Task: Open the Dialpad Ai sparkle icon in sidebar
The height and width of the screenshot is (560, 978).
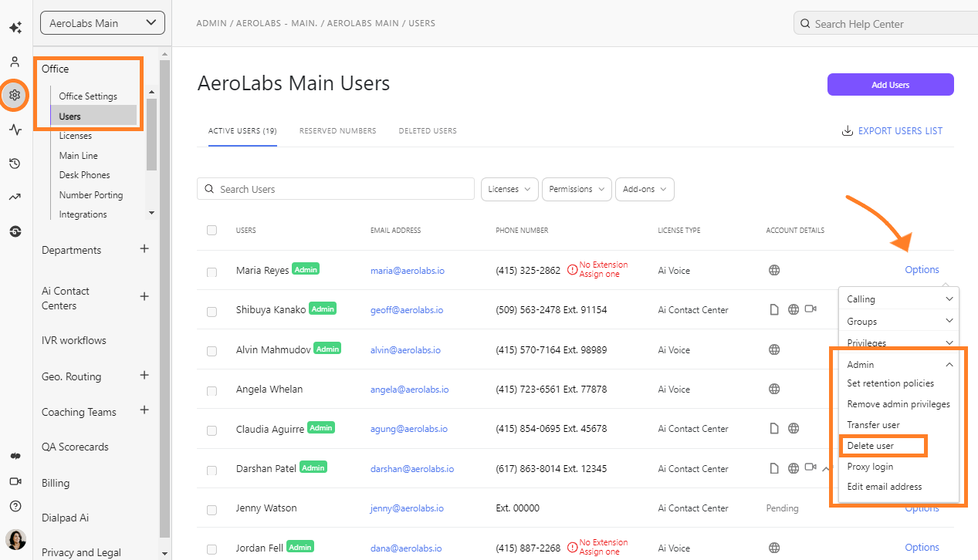Action: tap(15, 28)
